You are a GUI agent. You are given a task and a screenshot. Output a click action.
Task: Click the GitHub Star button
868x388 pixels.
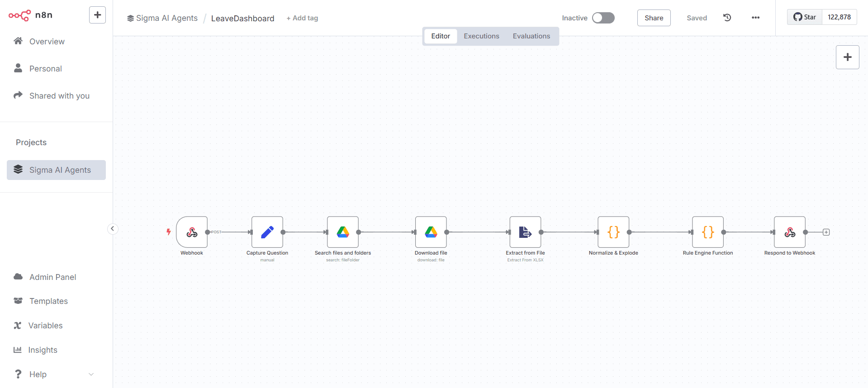pyautogui.click(x=805, y=17)
